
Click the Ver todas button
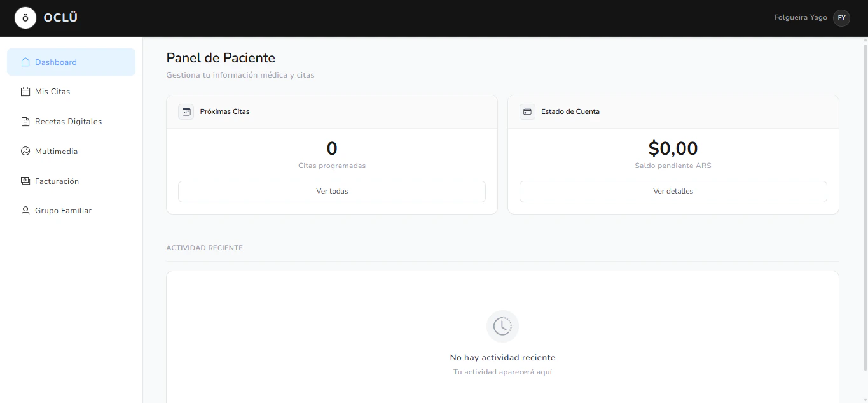pyautogui.click(x=332, y=192)
